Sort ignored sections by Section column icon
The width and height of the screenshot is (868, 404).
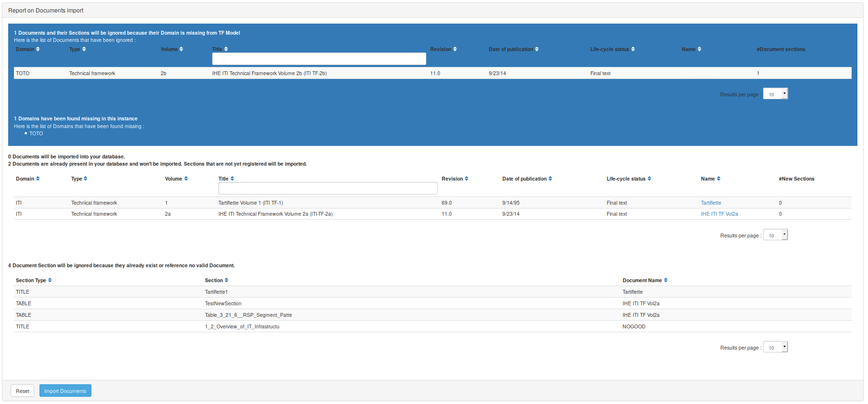coord(227,280)
